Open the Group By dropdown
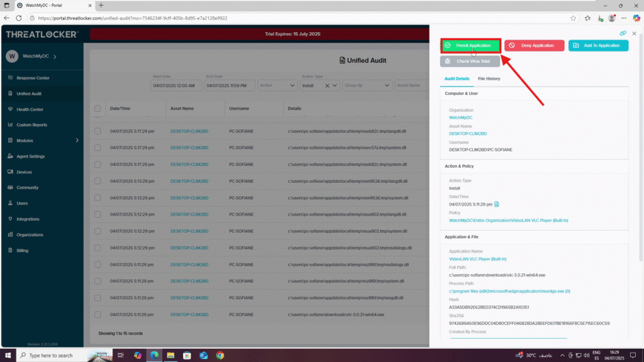Viewport: 644px width, 362px height. pos(367,85)
